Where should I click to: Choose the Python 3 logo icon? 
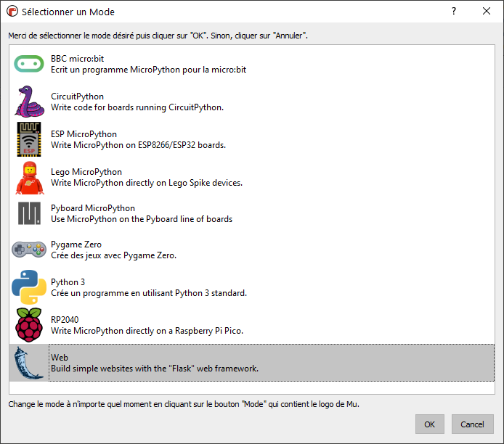(29, 287)
